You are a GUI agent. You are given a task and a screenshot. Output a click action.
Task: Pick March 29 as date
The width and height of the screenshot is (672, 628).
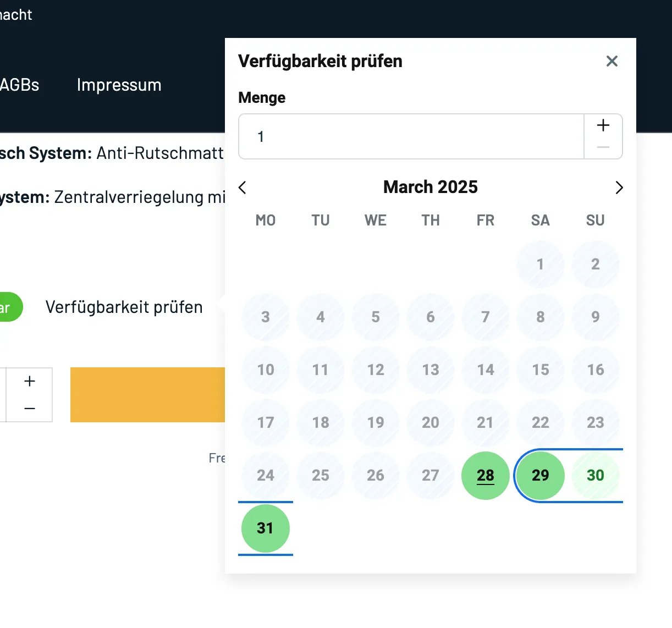[x=540, y=475]
